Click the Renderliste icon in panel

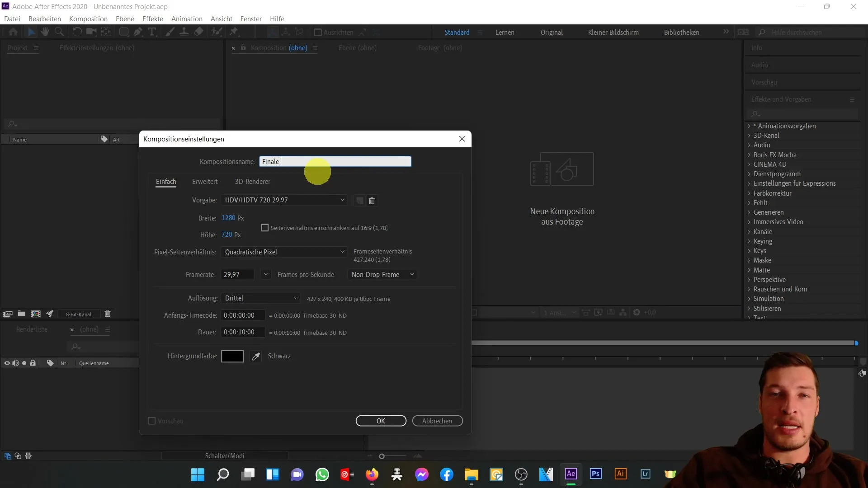[32, 329]
